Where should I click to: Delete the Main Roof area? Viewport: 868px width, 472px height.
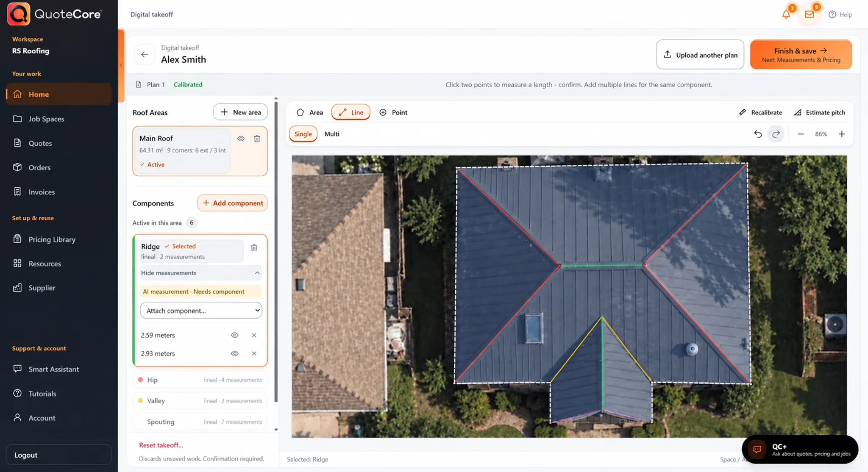click(257, 139)
